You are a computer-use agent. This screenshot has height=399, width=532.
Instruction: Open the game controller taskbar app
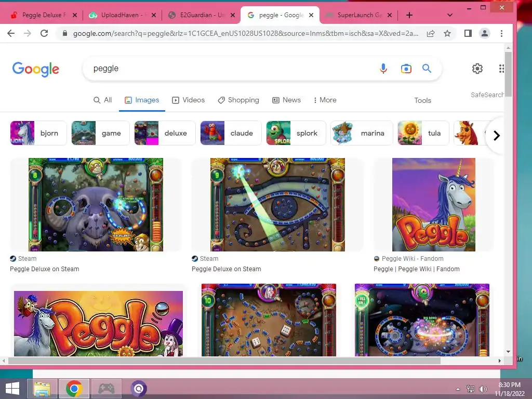[x=106, y=389]
